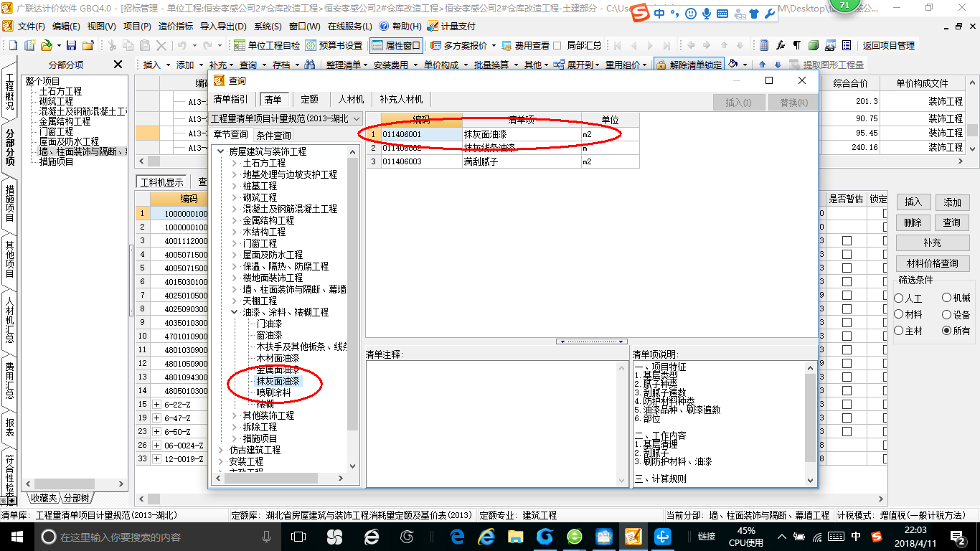
Task: Click the 清单项说明 vertical scrollbar
Action: (x=811, y=423)
